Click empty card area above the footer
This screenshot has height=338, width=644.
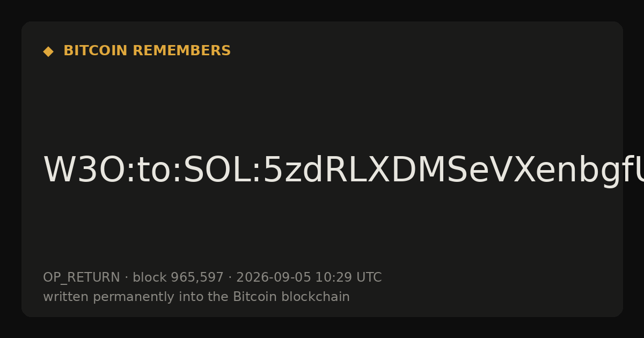[x=322, y=231]
